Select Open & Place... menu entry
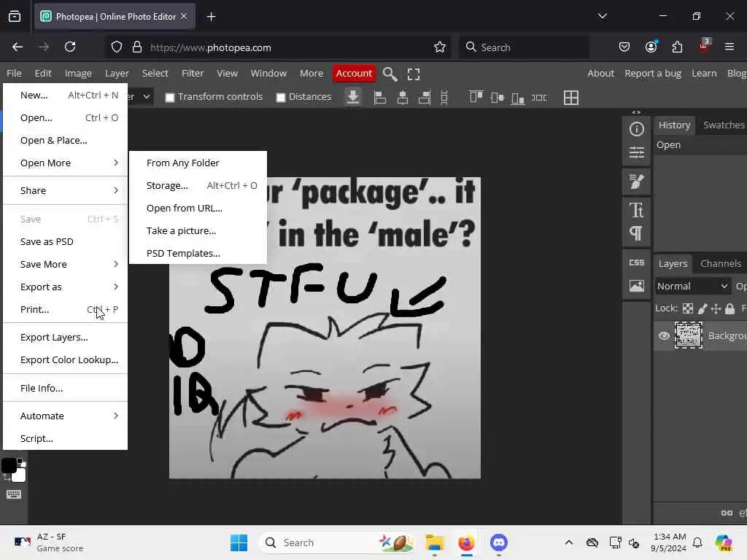This screenshot has width=747, height=560. [65, 141]
